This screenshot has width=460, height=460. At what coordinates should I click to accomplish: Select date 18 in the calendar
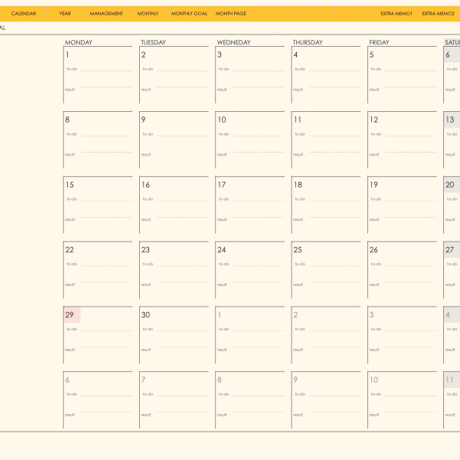pyautogui.click(x=298, y=185)
